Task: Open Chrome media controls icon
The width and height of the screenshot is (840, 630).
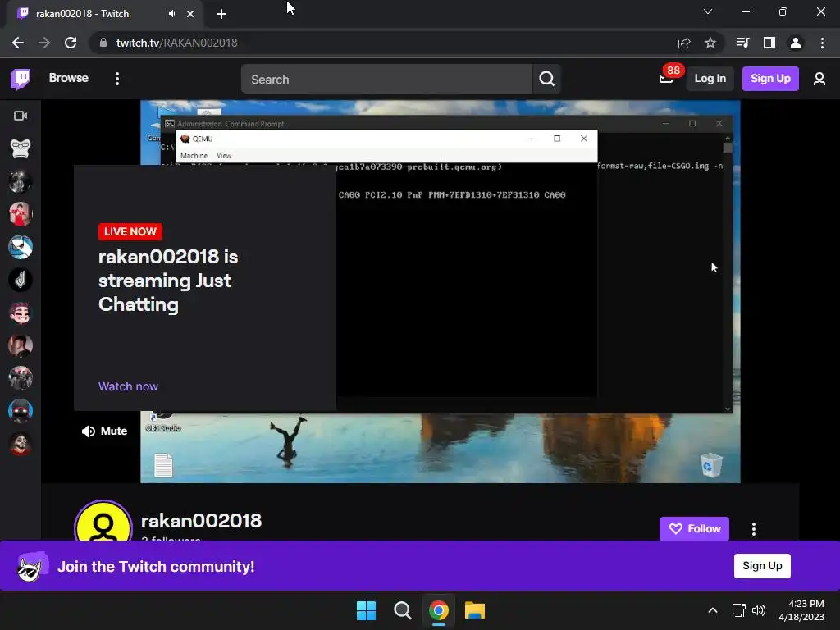Action: [x=742, y=43]
